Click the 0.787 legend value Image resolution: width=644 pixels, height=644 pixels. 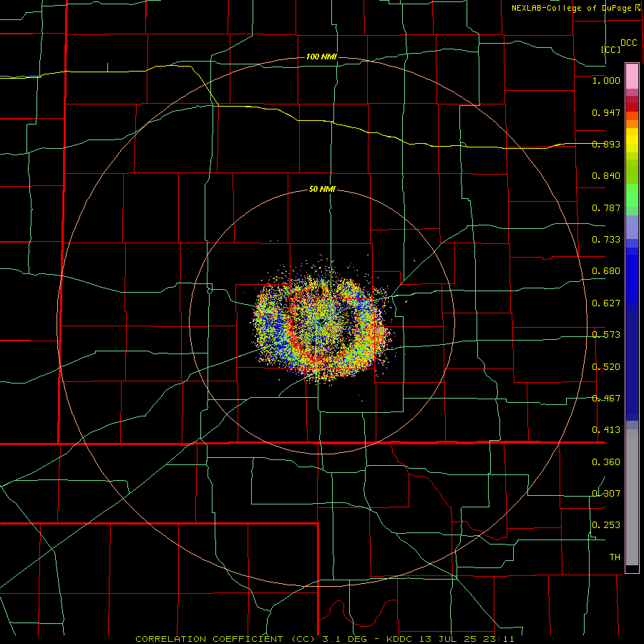point(606,208)
